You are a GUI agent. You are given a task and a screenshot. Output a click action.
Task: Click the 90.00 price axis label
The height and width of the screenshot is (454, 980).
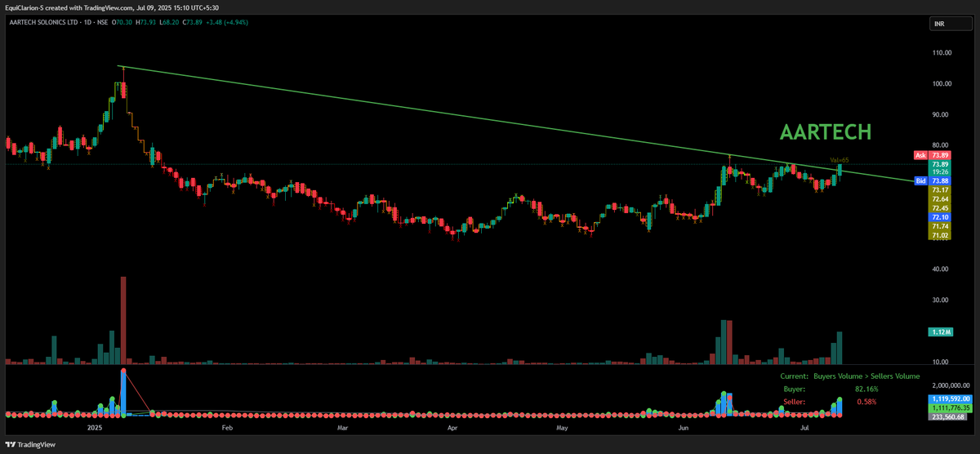[x=940, y=115]
